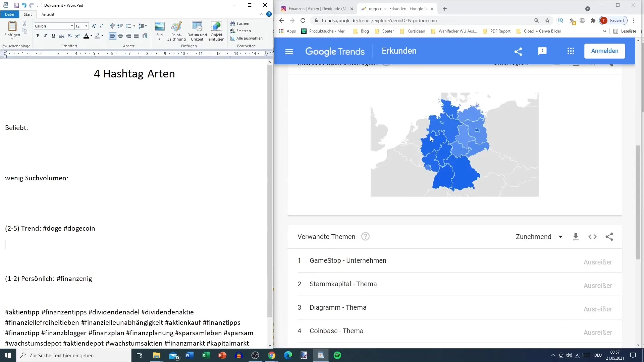The height and width of the screenshot is (362, 644).
Task: Reload the Google Trends page
Action: click(303, 20)
